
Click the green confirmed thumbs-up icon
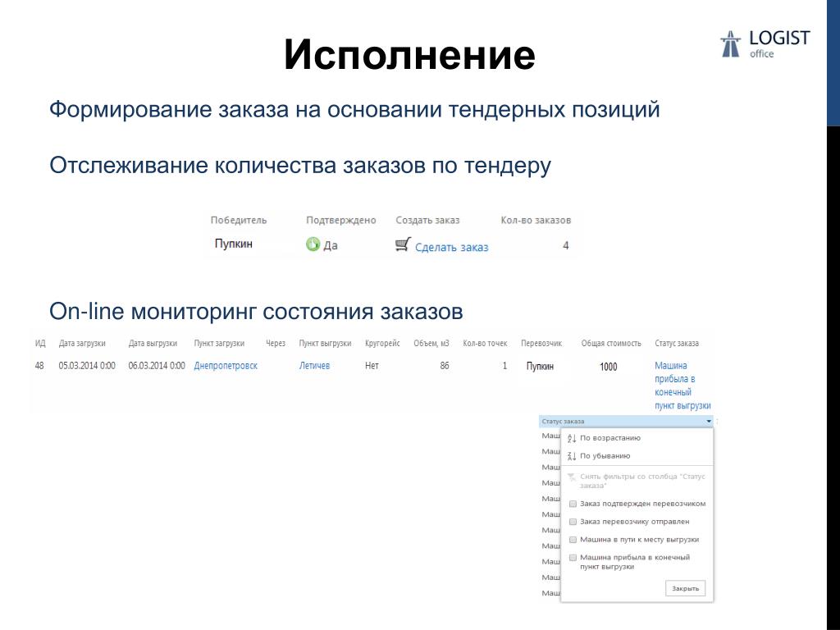click(x=313, y=244)
